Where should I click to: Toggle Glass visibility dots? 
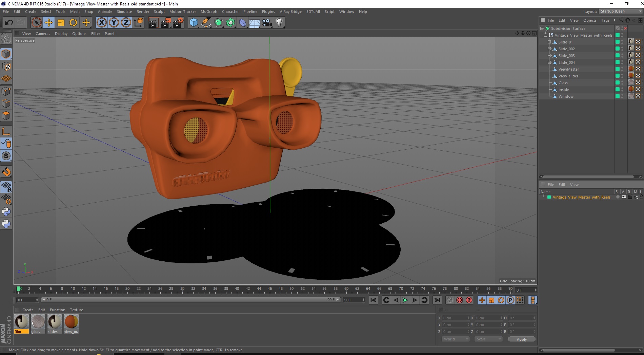[622, 82]
